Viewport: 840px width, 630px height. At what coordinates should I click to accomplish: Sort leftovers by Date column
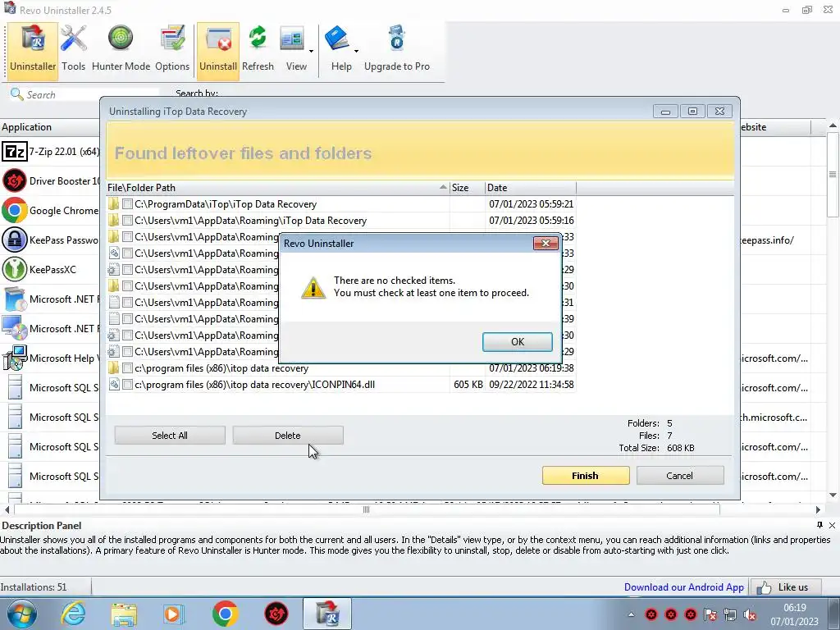531,188
